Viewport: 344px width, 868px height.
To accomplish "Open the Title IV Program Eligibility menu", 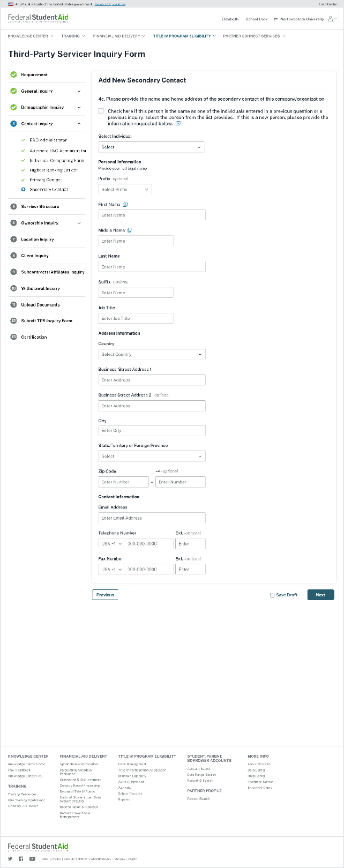I will pos(184,36).
